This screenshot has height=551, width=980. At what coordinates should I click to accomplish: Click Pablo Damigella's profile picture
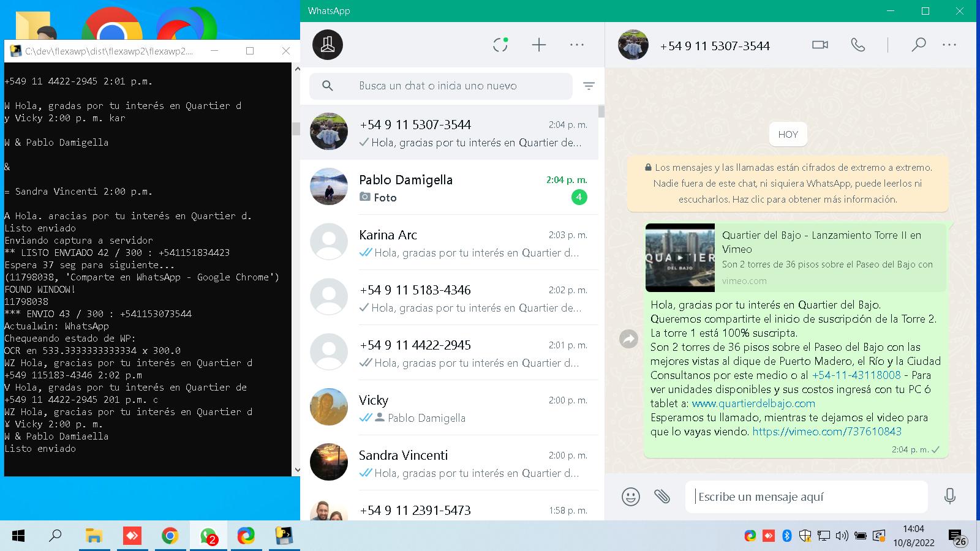[x=329, y=187]
